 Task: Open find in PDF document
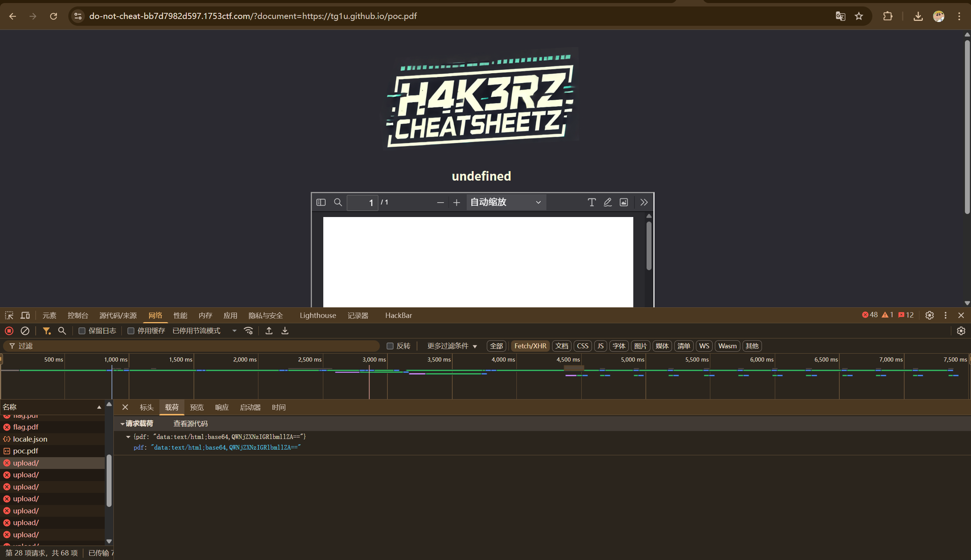tap(338, 202)
